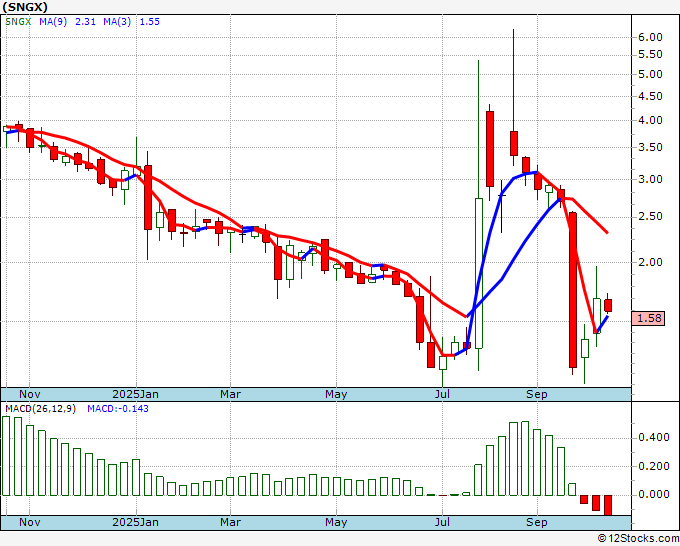Screen dimensions: 680x546
Task: Open the 12Stocks.com watermark link
Action: tap(637, 539)
